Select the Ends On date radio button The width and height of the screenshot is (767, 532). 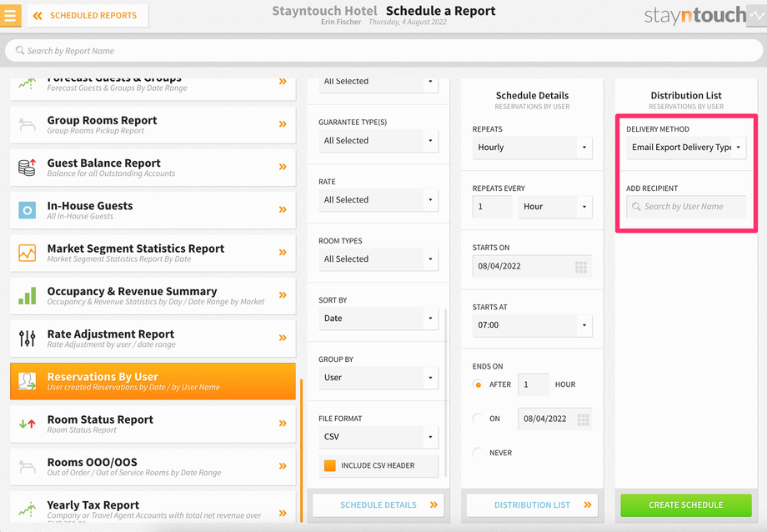coord(478,419)
